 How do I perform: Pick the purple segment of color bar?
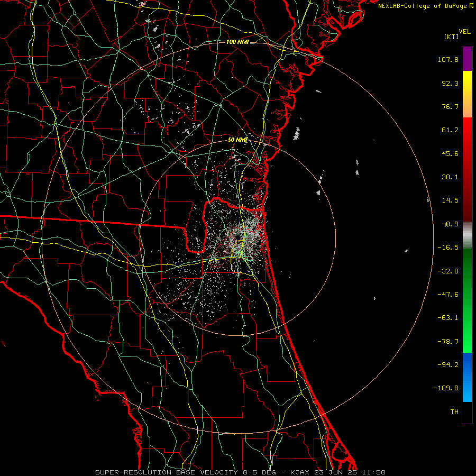point(467,59)
